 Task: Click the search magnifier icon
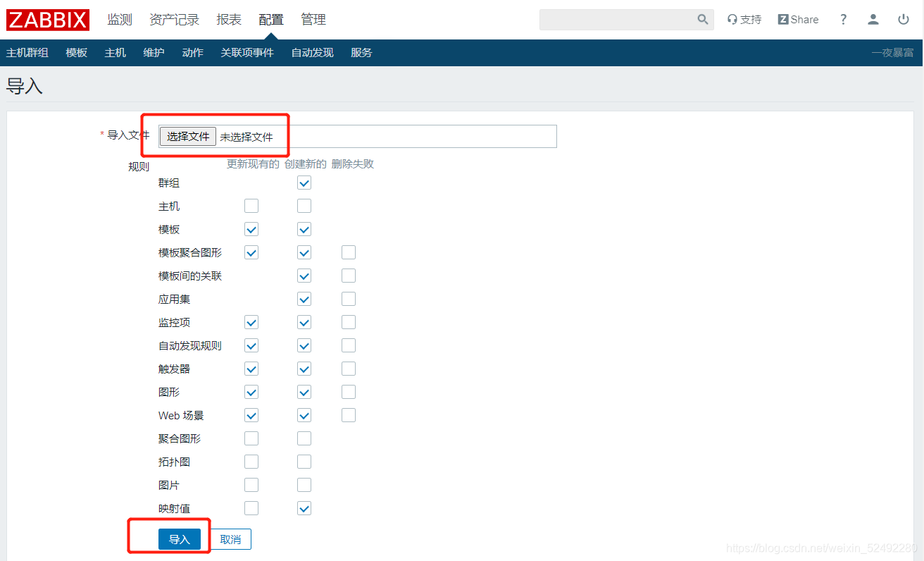(x=703, y=20)
